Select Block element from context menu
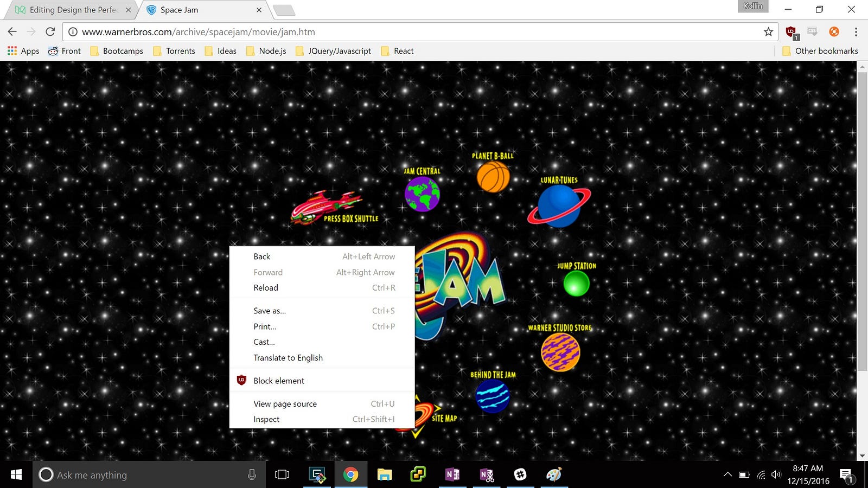This screenshot has width=868, height=488. (x=322, y=381)
